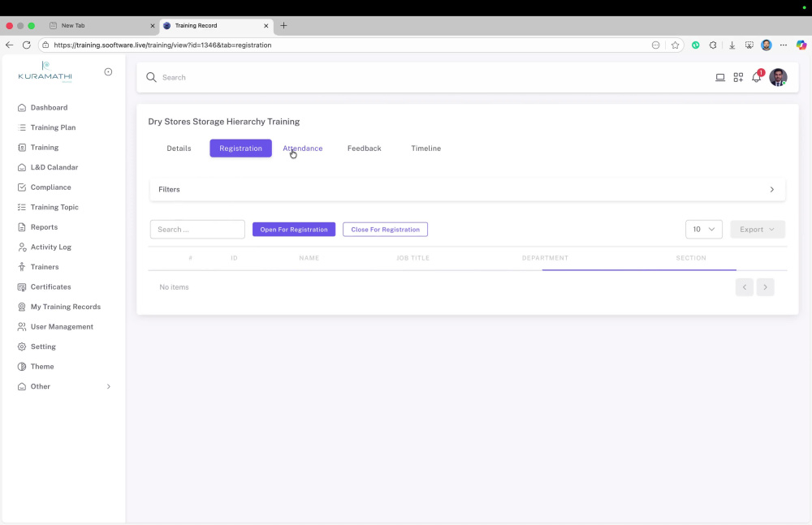
Task: Reload the browser page
Action: 27,45
